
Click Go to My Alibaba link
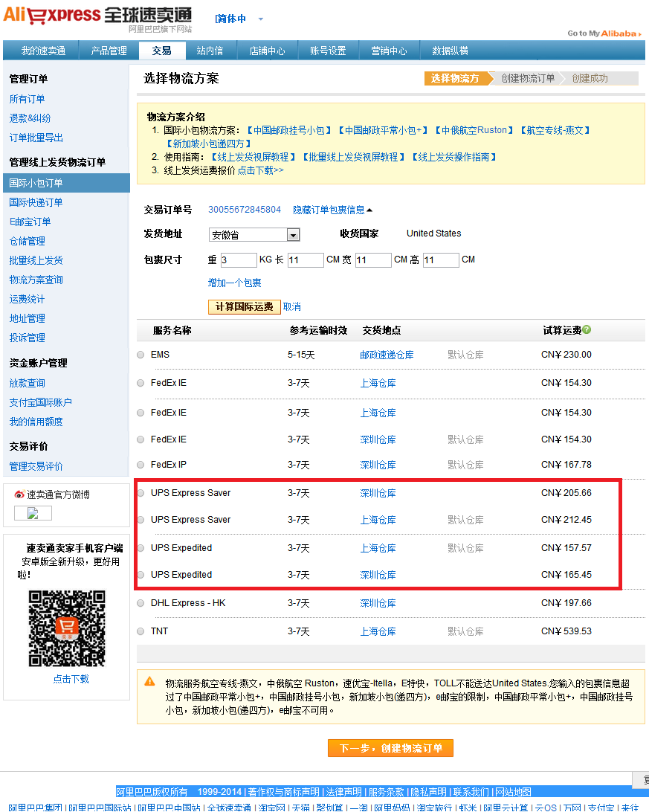[604, 33]
